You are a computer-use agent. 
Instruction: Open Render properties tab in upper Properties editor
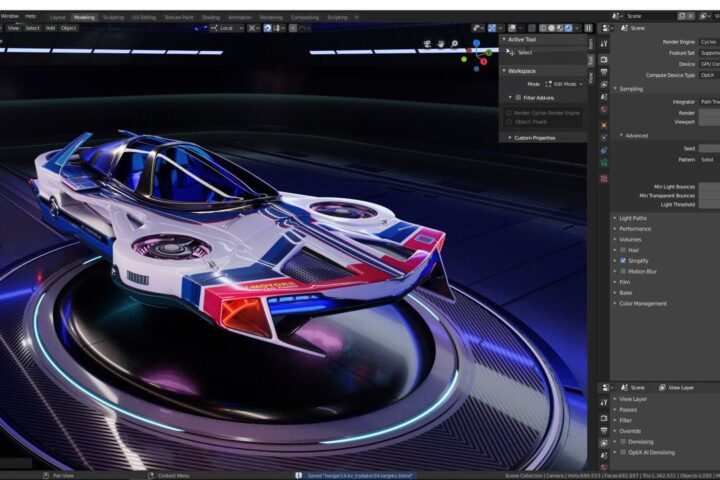click(x=604, y=59)
